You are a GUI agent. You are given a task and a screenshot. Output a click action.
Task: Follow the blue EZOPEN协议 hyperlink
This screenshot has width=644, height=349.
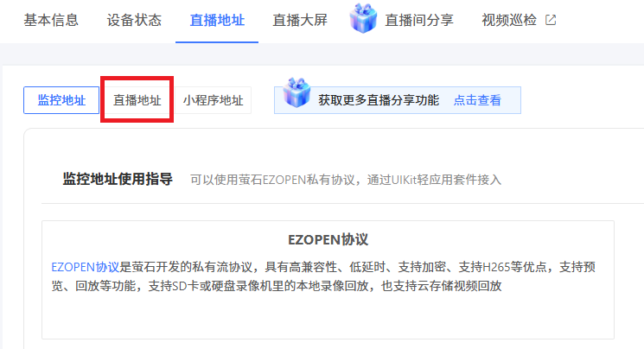pos(85,267)
